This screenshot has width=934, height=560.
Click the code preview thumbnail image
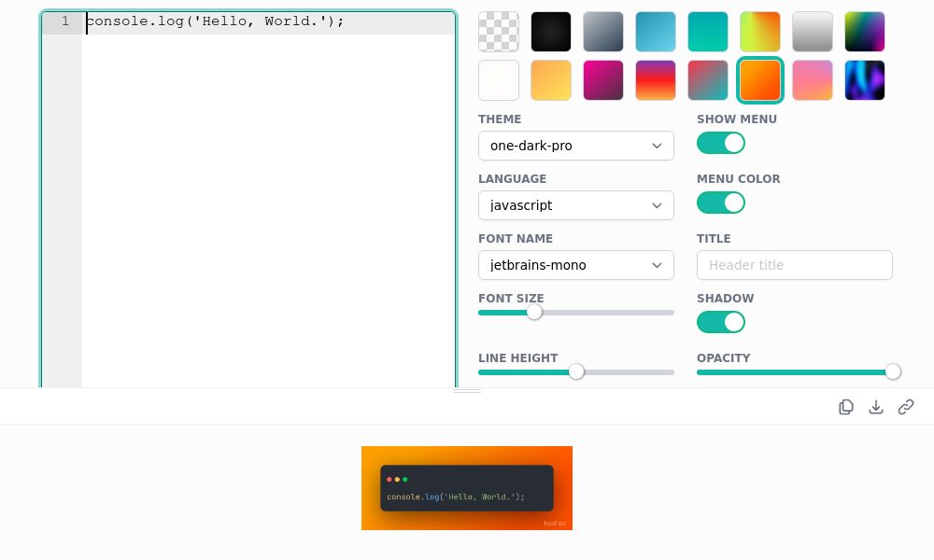coord(467,488)
